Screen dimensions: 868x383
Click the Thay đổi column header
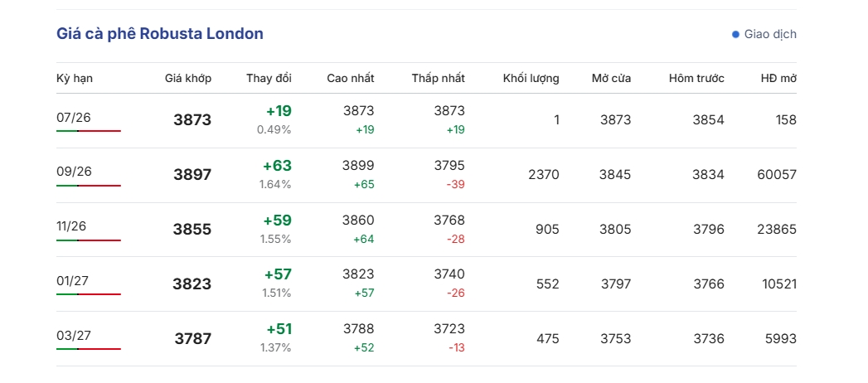tap(269, 78)
